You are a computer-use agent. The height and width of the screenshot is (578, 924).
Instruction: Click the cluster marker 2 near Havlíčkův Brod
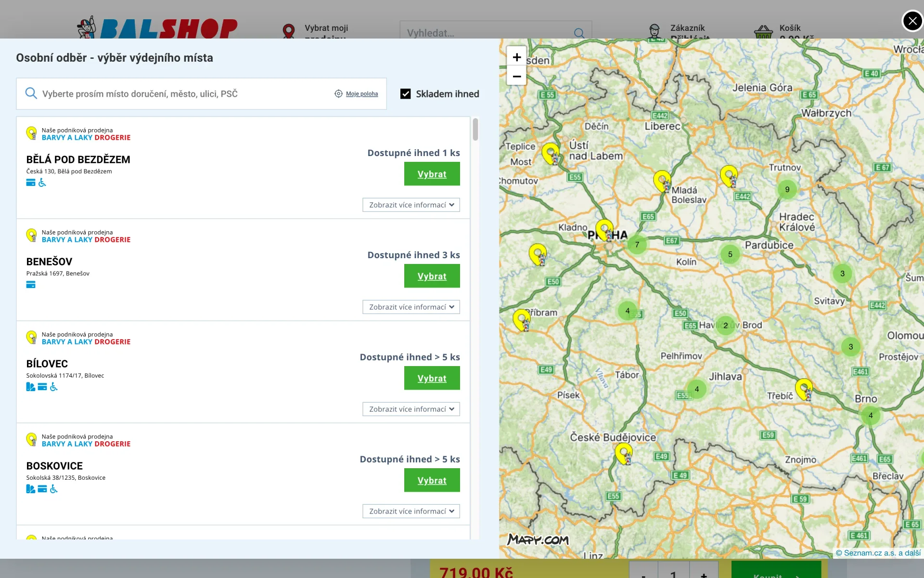tap(726, 326)
